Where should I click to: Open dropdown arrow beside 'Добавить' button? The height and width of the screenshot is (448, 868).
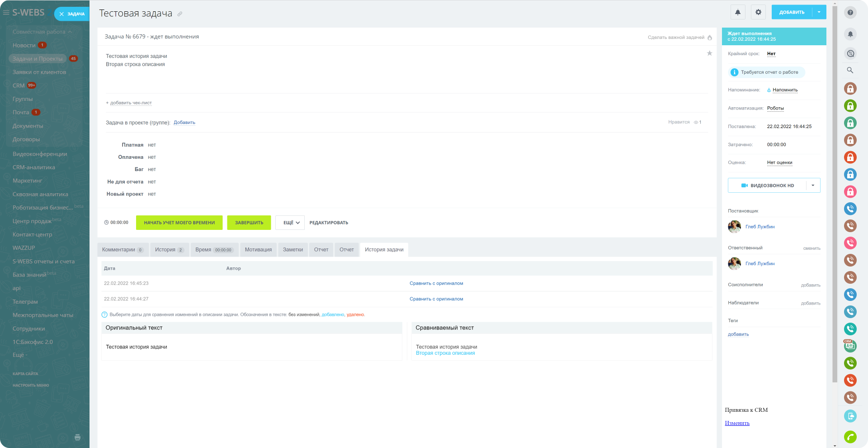coord(819,12)
